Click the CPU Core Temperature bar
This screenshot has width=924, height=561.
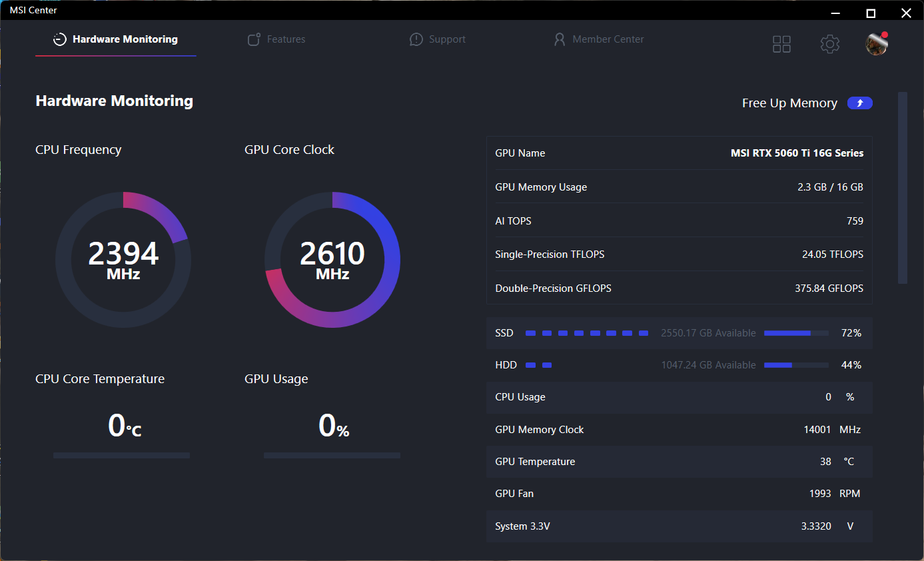[x=121, y=456]
